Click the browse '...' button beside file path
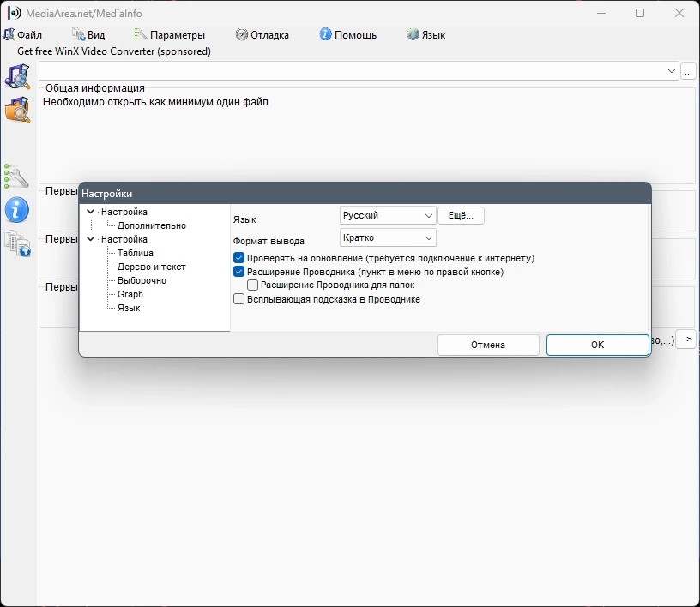700x607 pixels. tap(688, 71)
